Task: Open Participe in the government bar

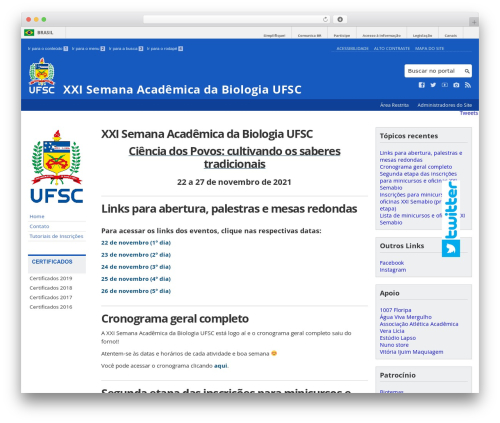Action: tap(342, 35)
